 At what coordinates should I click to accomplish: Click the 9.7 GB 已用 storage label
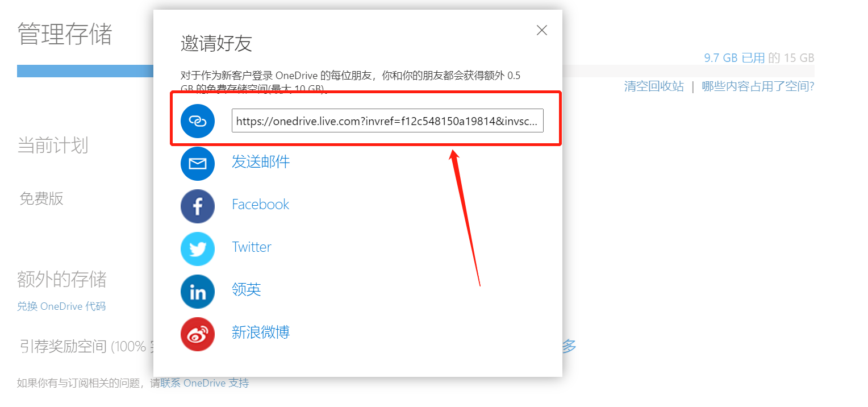(x=735, y=58)
